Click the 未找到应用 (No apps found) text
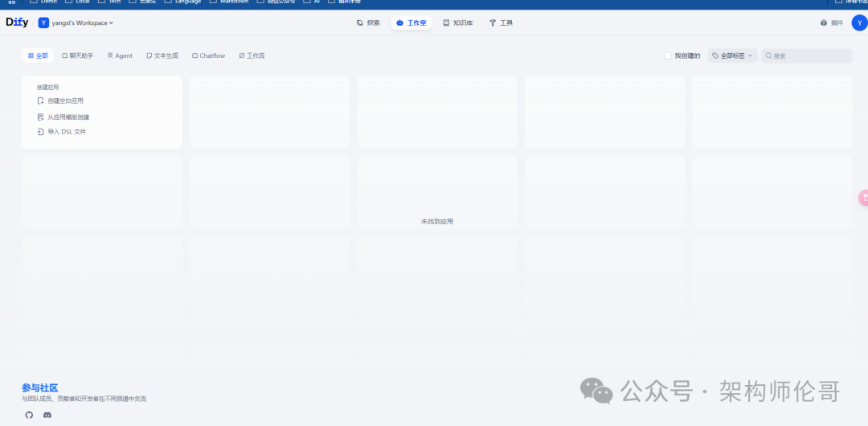This screenshot has width=868, height=426. coord(437,221)
